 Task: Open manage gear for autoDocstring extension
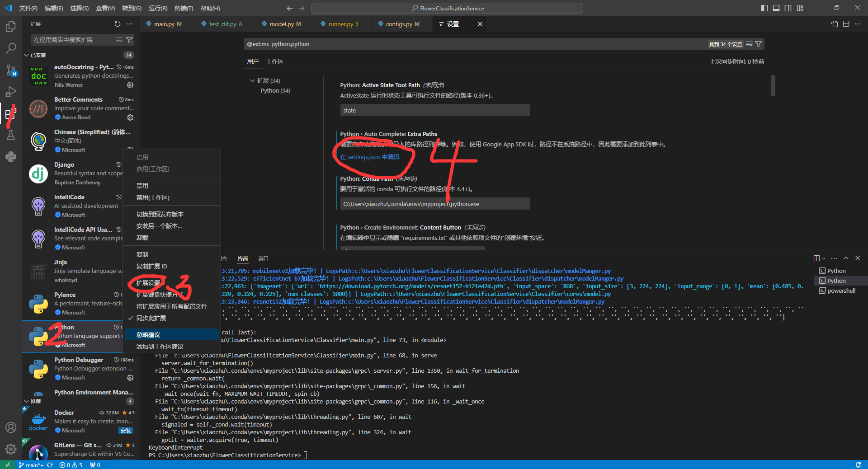point(130,85)
